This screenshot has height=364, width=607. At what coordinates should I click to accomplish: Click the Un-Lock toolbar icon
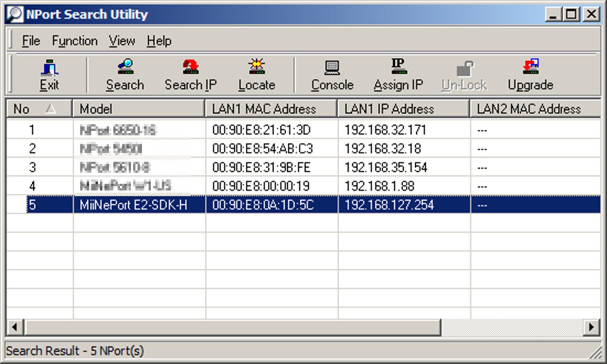tap(464, 75)
